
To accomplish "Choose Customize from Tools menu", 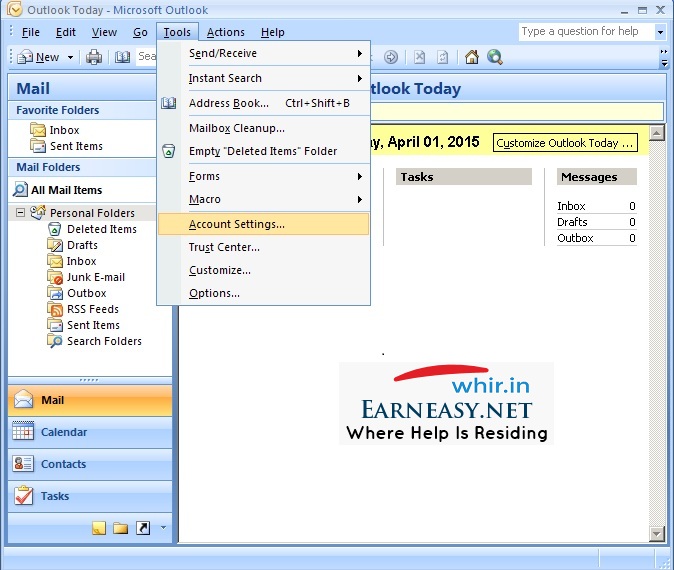I will 263,270.
